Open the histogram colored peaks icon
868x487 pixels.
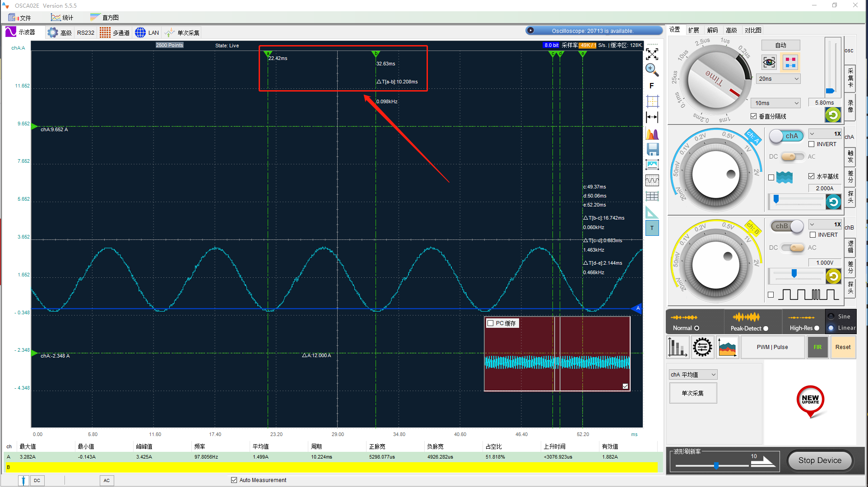coord(652,134)
